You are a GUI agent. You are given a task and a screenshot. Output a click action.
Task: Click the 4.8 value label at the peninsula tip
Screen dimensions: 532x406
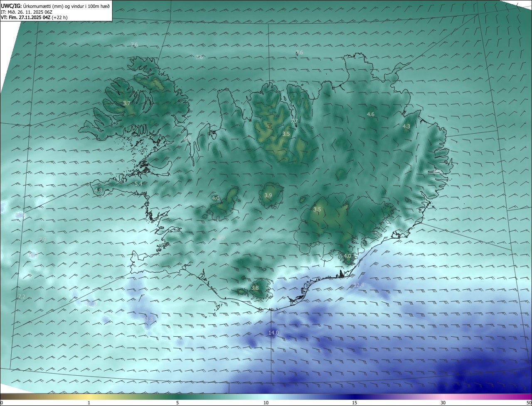tap(99, 190)
